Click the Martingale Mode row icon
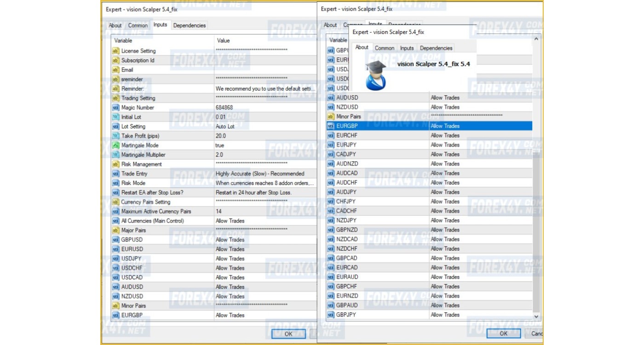The width and height of the screenshot is (644, 345). [x=115, y=145]
